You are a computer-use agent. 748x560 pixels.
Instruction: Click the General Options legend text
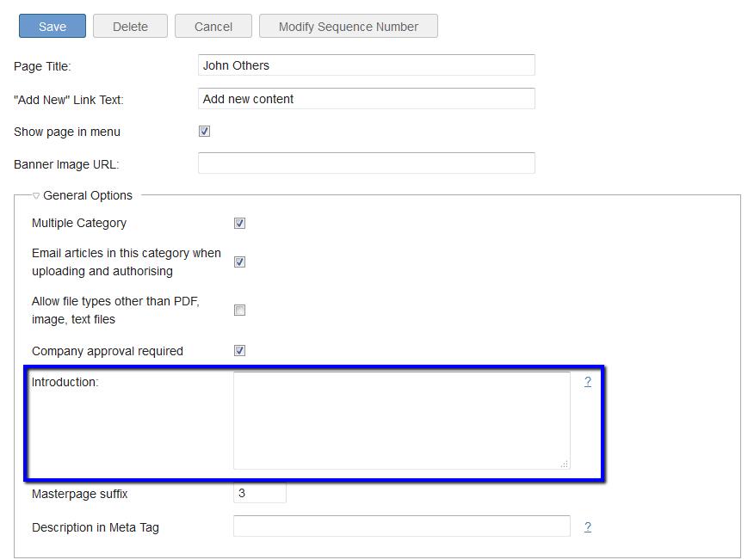point(88,195)
